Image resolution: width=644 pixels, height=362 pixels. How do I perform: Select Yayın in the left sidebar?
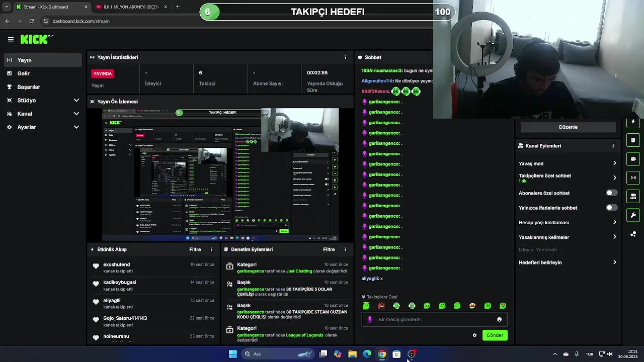pyautogui.click(x=43, y=60)
